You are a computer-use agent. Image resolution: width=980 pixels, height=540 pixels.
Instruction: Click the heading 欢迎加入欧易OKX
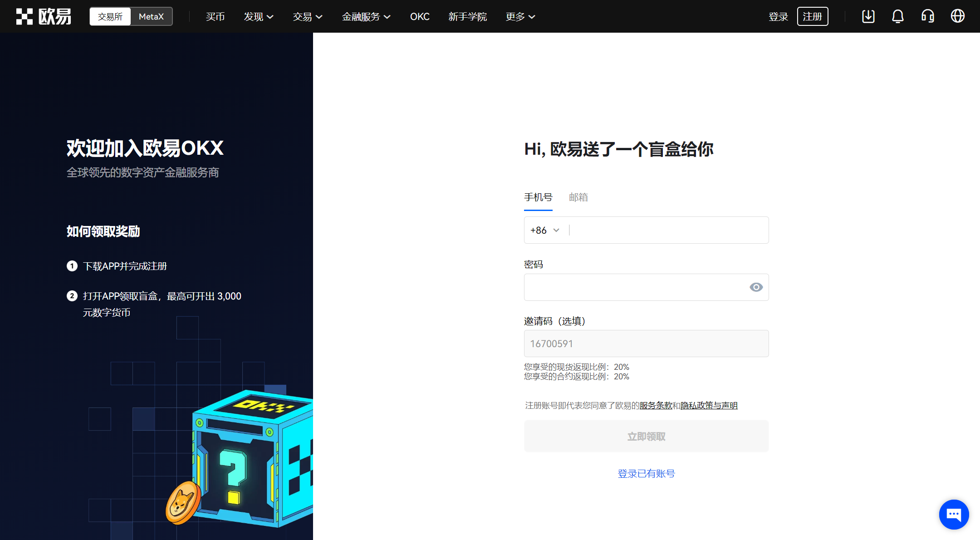(x=145, y=148)
